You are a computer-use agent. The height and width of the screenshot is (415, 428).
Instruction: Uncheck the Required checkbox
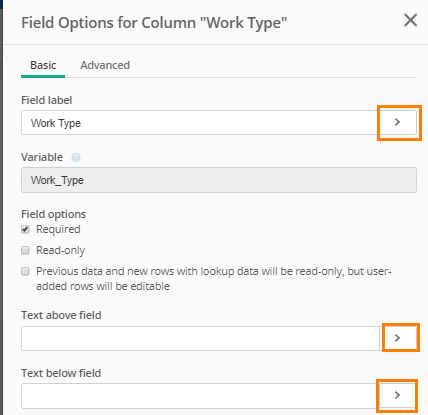pos(25,229)
